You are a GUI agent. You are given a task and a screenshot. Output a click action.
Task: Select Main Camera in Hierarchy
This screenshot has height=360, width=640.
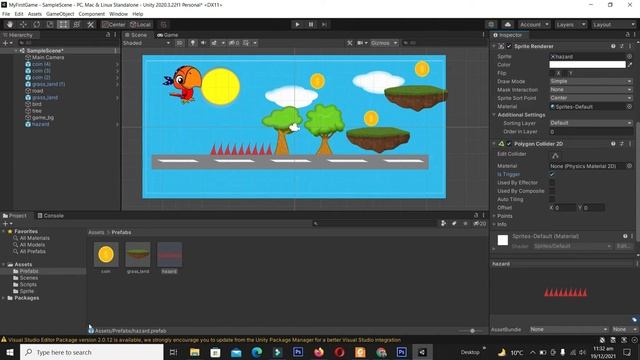(x=48, y=58)
